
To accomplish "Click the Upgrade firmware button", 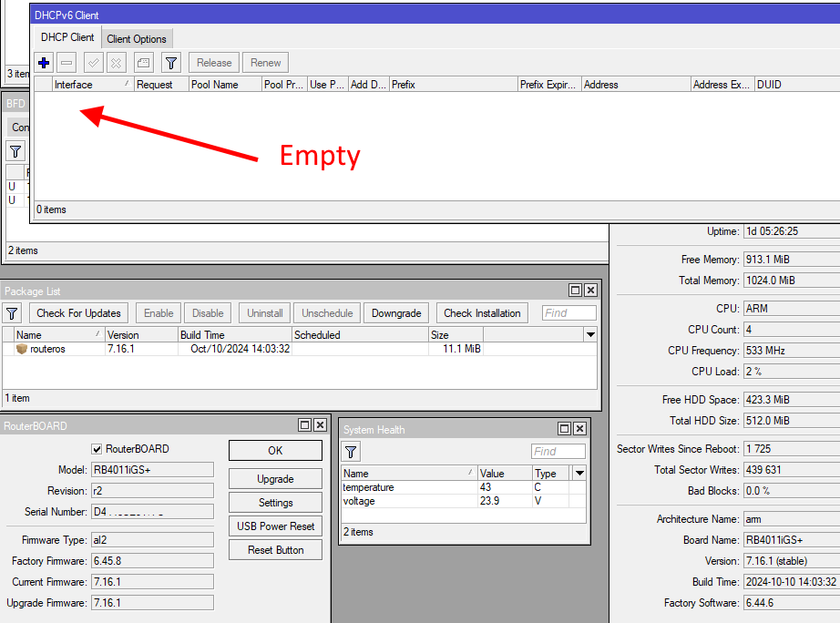I will click(275, 479).
